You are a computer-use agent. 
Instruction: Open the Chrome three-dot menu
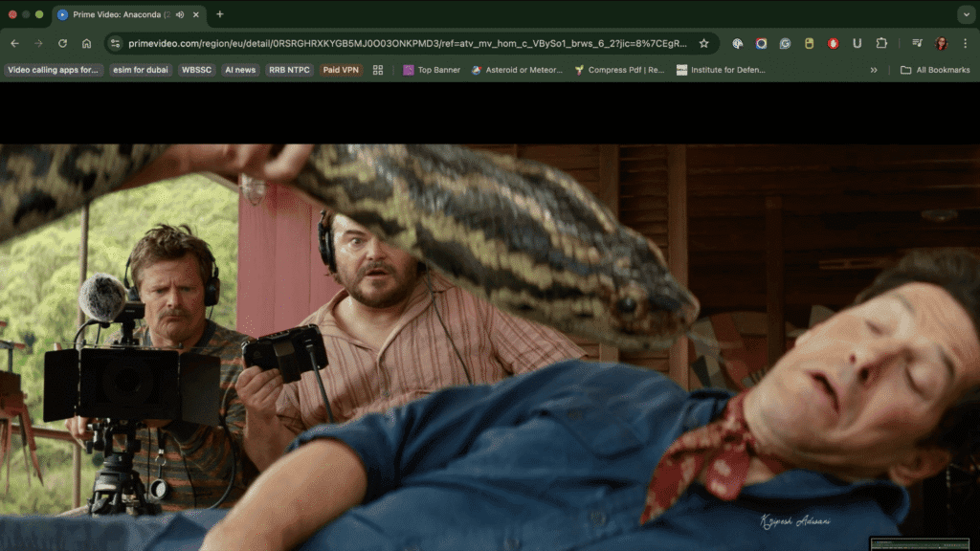pyautogui.click(x=965, y=43)
